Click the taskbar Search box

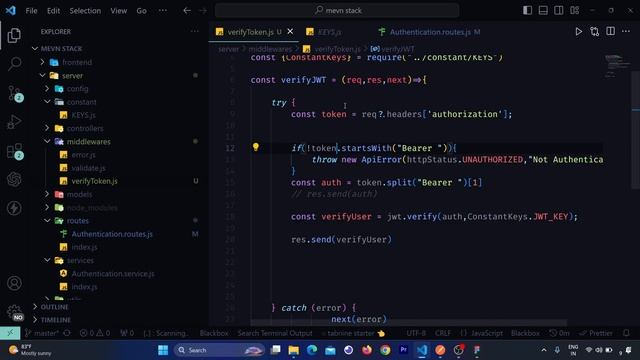tap(220, 350)
